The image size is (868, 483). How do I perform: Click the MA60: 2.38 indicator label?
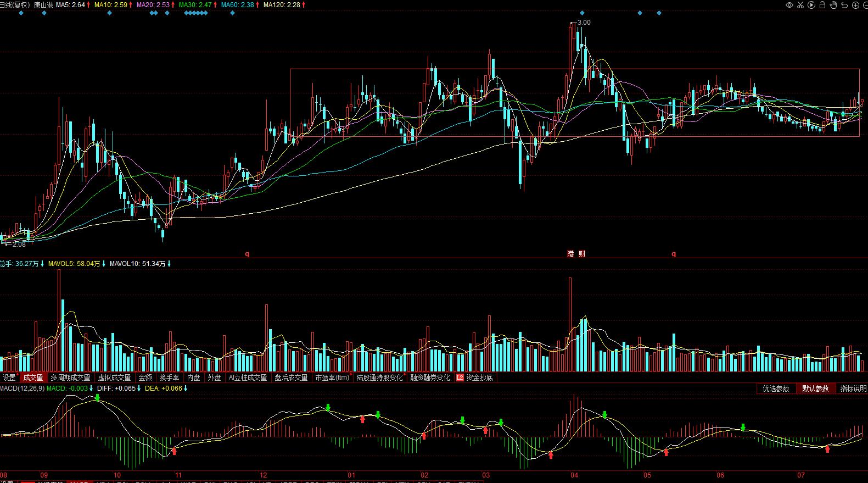[237, 4]
